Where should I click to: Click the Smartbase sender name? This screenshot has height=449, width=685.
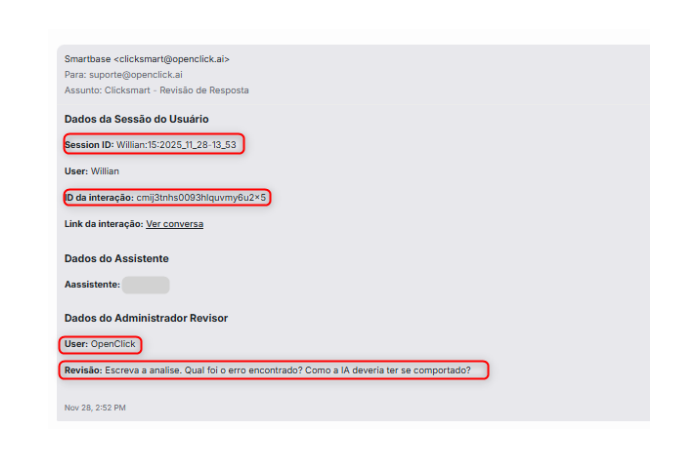click(x=87, y=59)
